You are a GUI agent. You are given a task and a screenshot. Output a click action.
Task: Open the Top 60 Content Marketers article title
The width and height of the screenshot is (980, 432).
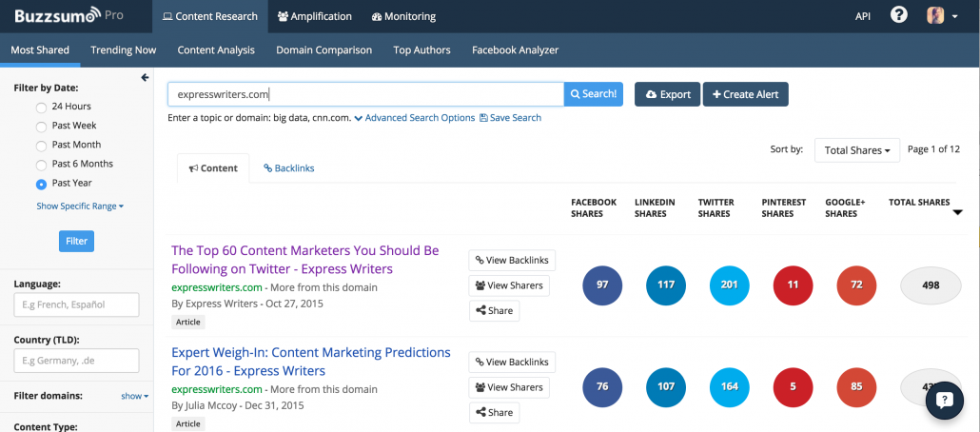click(305, 260)
